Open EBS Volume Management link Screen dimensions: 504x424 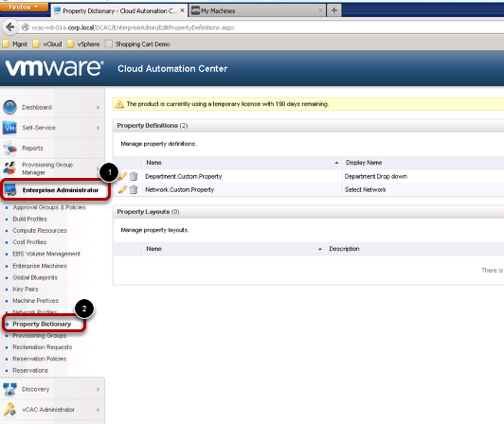[x=46, y=254]
